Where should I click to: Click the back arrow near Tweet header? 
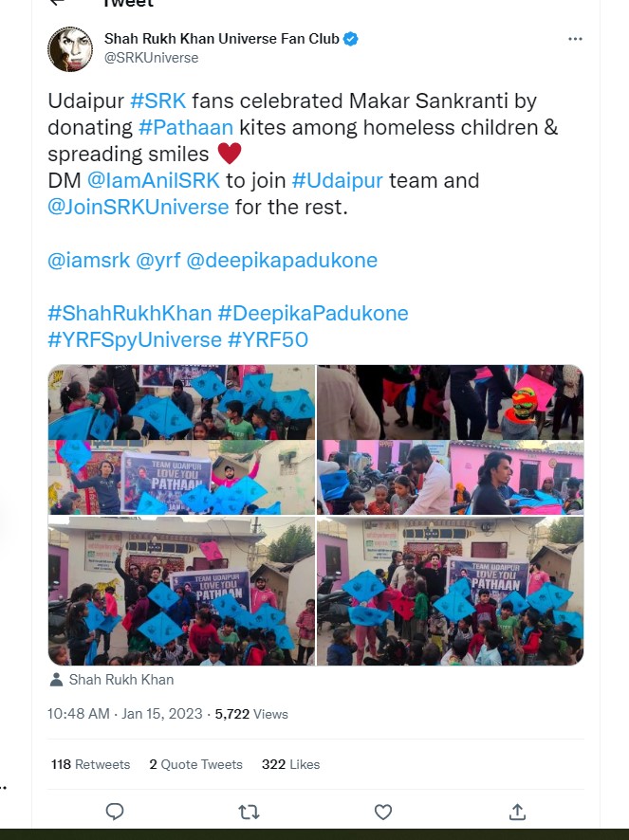click(57, 3)
